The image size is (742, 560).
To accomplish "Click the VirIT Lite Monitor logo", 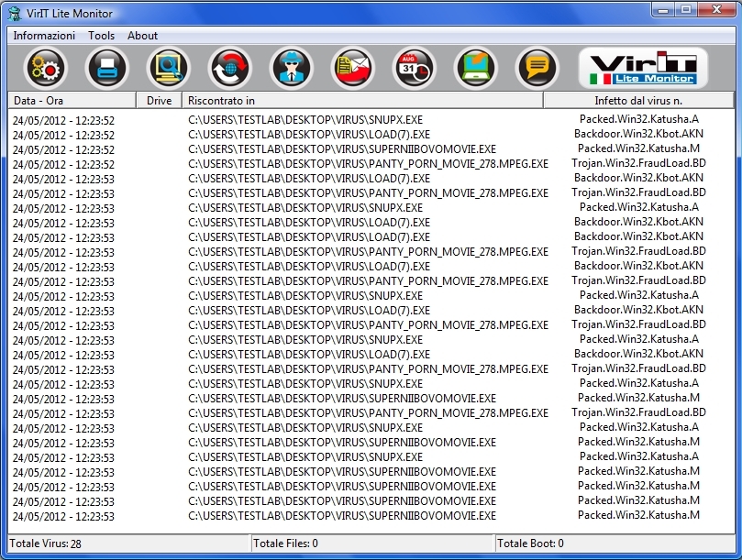I will (x=643, y=68).
